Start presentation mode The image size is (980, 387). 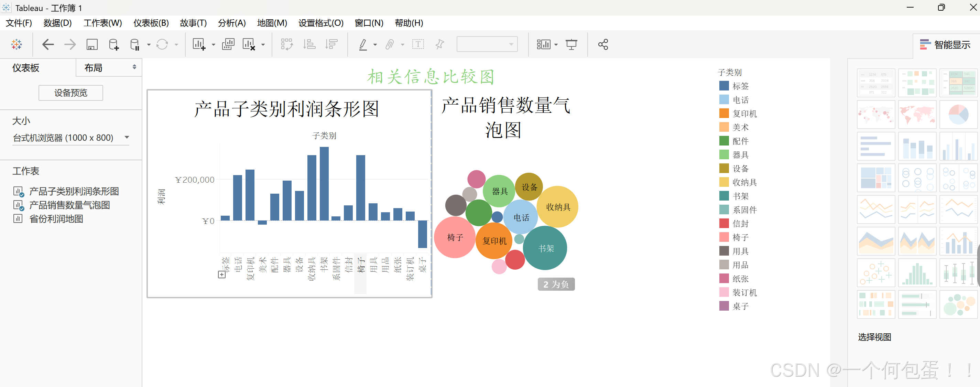pos(571,44)
